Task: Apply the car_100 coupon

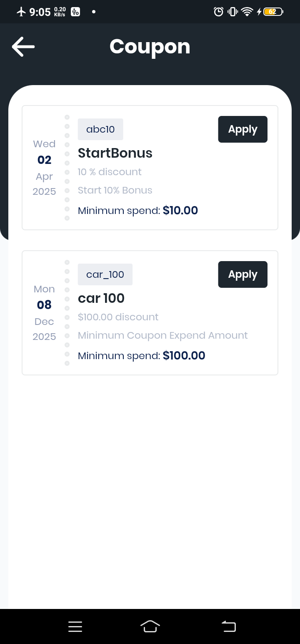Action: (243, 274)
